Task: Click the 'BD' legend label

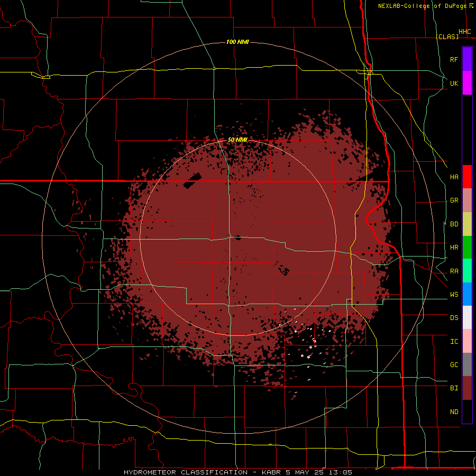Action: (454, 224)
